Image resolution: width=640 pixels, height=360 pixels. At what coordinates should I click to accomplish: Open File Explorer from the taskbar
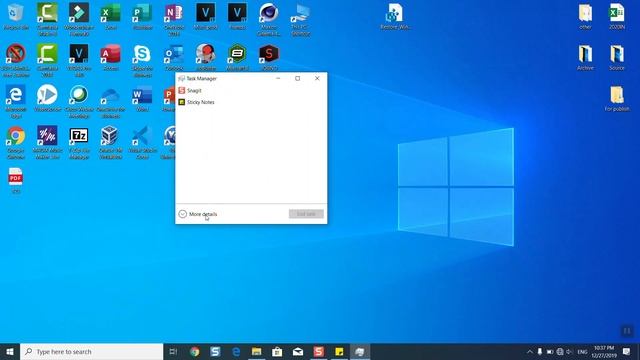point(256,351)
